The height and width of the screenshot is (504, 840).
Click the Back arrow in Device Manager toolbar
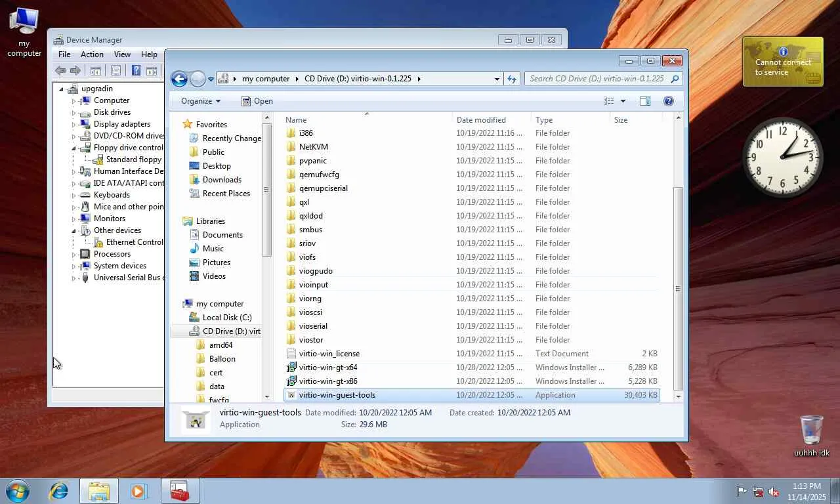pyautogui.click(x=60, y=71)
